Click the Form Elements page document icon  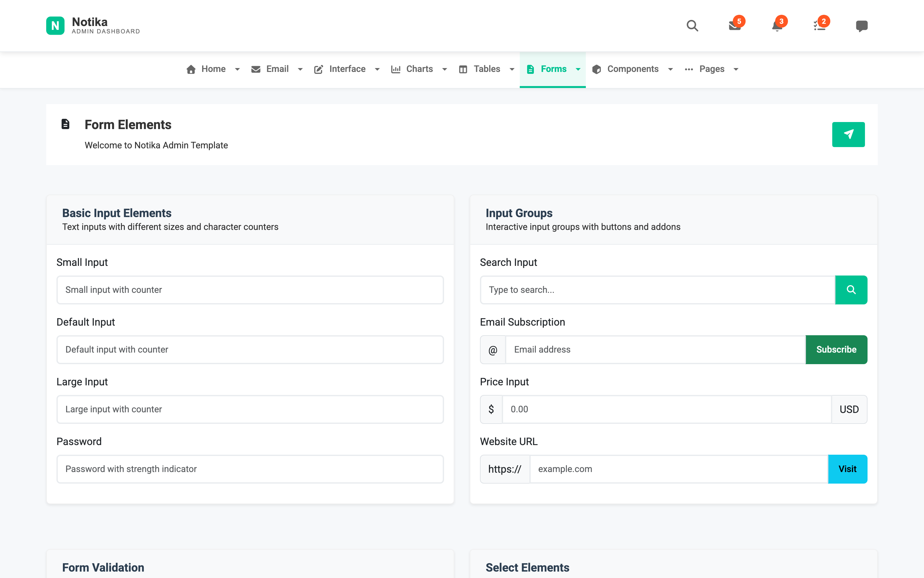[66, 124]
